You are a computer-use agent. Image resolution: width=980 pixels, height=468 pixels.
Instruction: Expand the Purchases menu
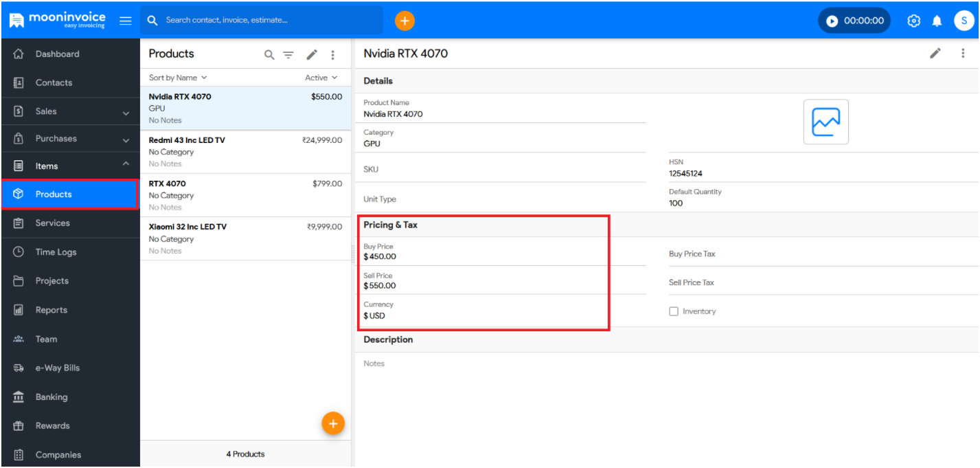(x=70, y=139)
